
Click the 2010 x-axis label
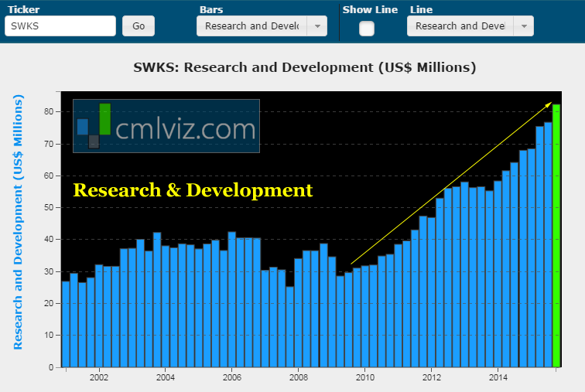pos(365,377)
